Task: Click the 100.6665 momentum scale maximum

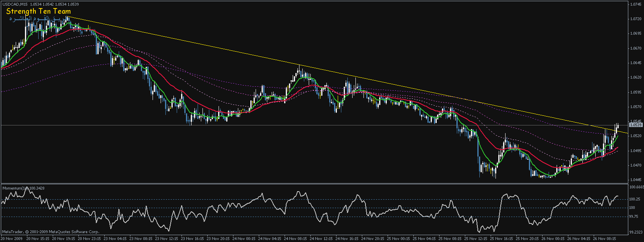Action: pyautogui.click(x=636, y=187)
